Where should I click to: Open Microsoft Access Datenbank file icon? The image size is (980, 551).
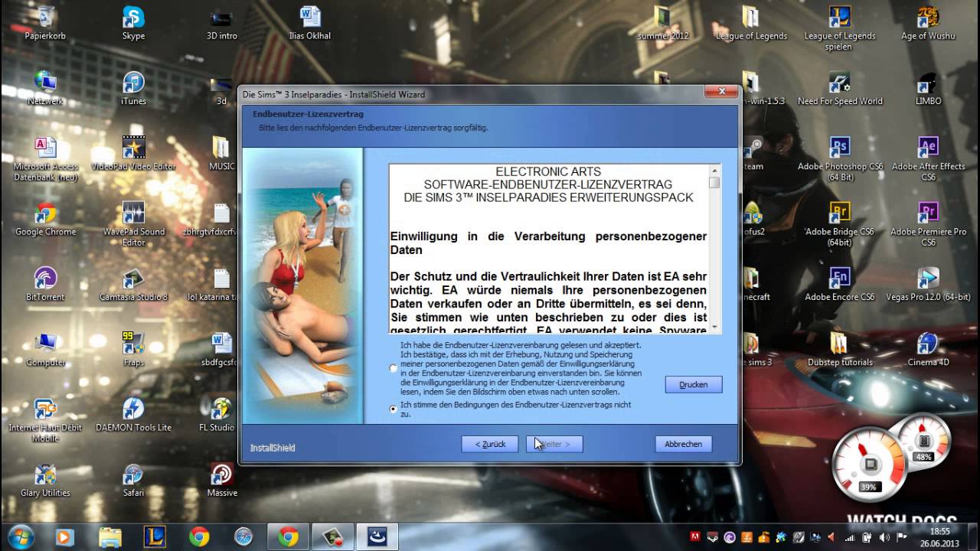(45, 158)
